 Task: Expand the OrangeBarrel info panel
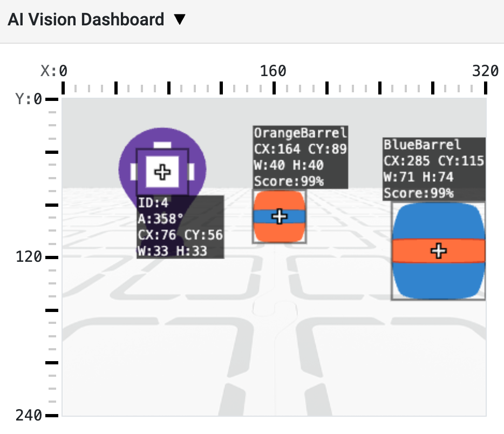point(299,155)
